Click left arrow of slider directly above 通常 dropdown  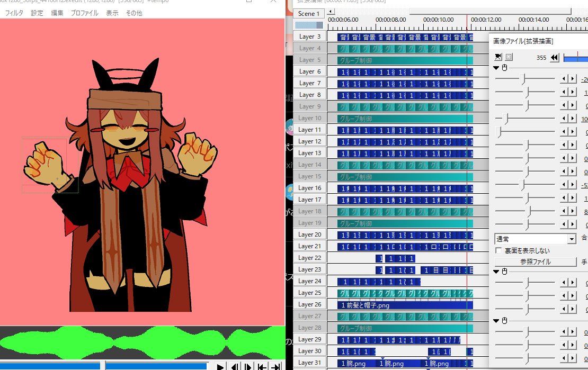coord(564,224)
